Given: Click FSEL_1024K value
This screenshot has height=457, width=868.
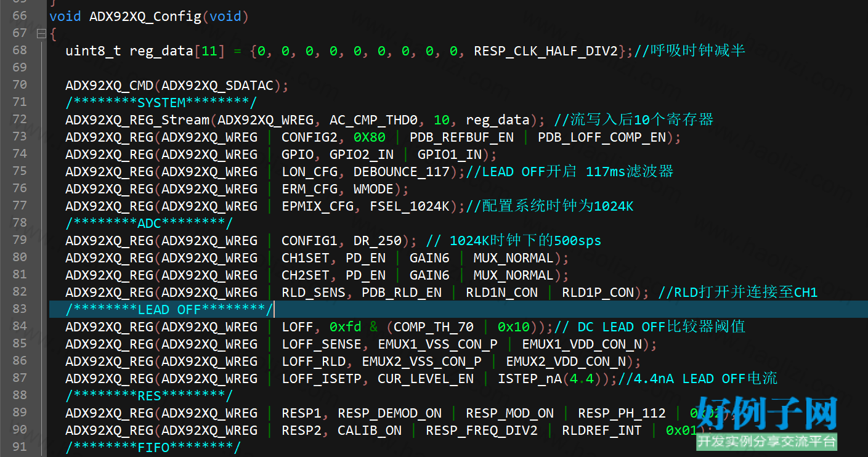Looking at the screenshot, I should (410, 206).
